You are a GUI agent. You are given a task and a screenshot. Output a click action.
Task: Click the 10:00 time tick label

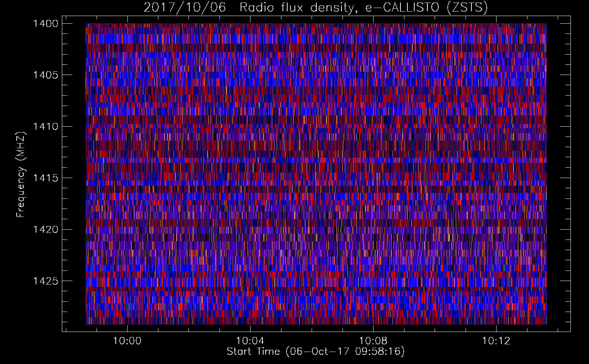pyautogui.click(x=127, y=341)
